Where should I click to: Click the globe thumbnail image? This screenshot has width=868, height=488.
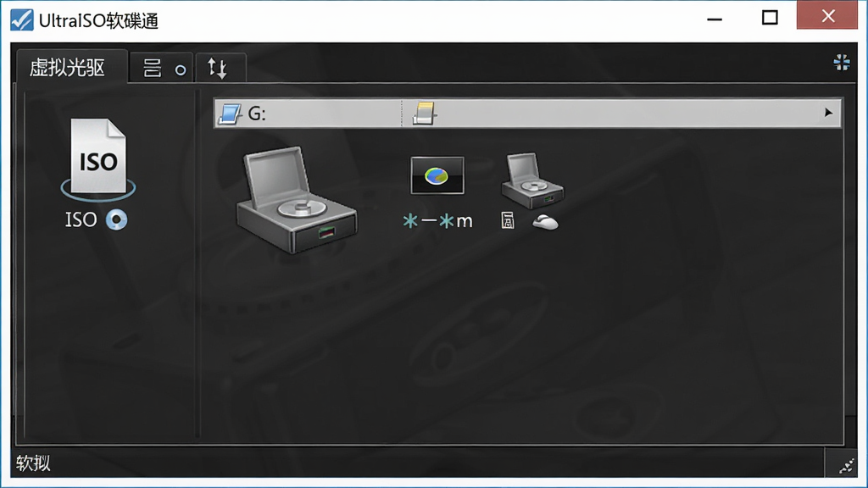coord(437,176)
